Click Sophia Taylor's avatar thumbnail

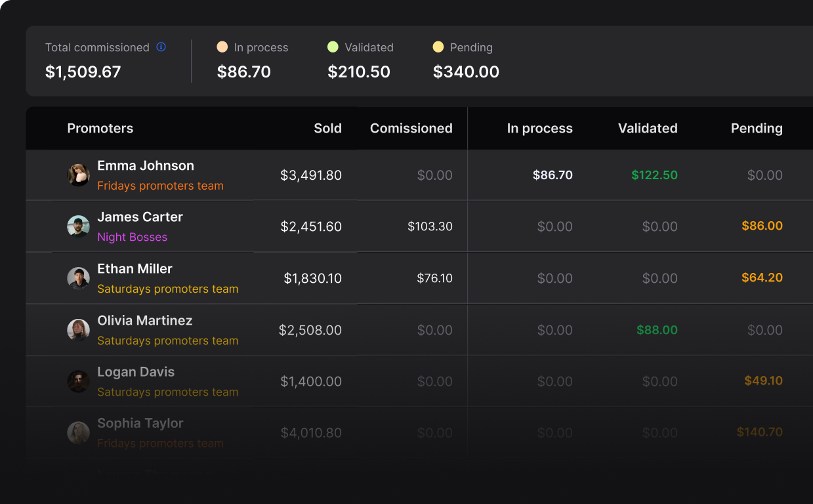78,432
